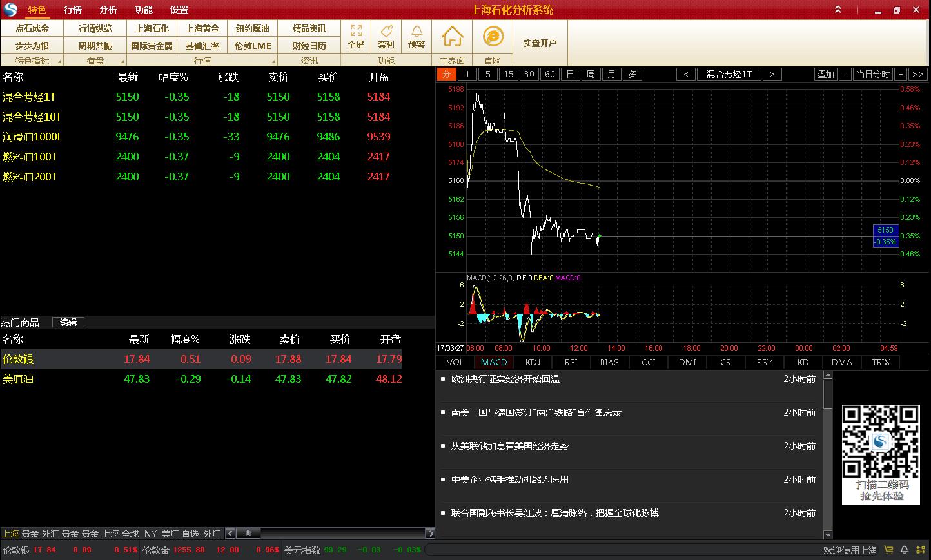Open the 分析 menu tab
This screenshot has height=560, width=931.
click(108, 10)
